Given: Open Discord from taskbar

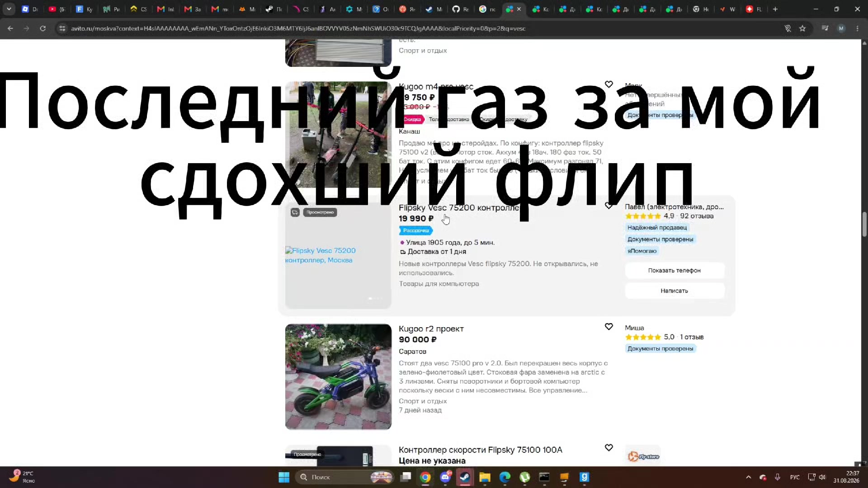Looking at the screenshot, I should point(445,477).
